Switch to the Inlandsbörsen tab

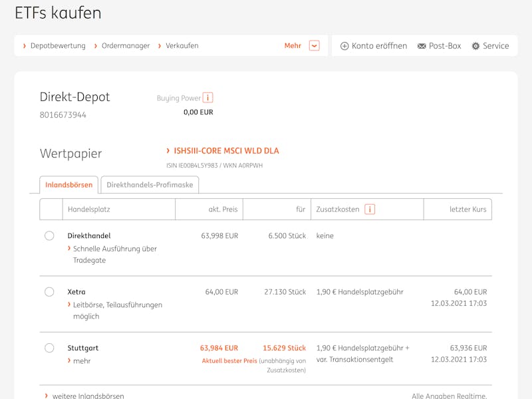(x=69, y=185)
